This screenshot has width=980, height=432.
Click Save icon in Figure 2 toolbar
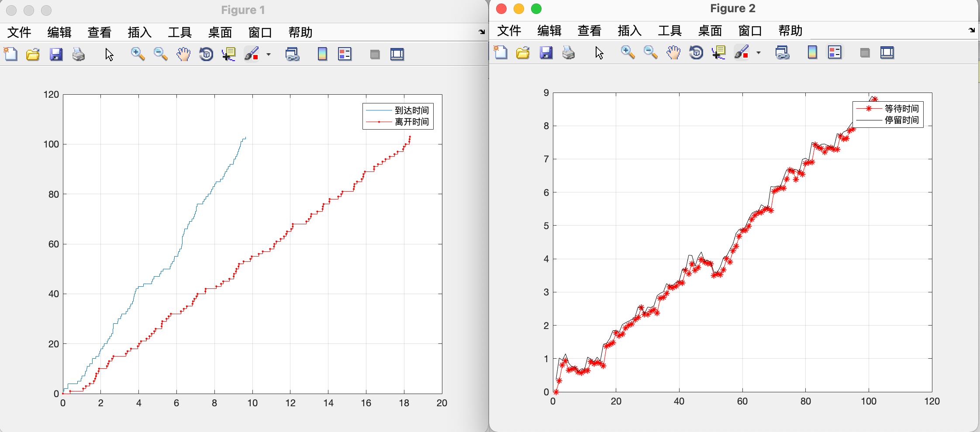pyautogui.click(x=546, y=52)
